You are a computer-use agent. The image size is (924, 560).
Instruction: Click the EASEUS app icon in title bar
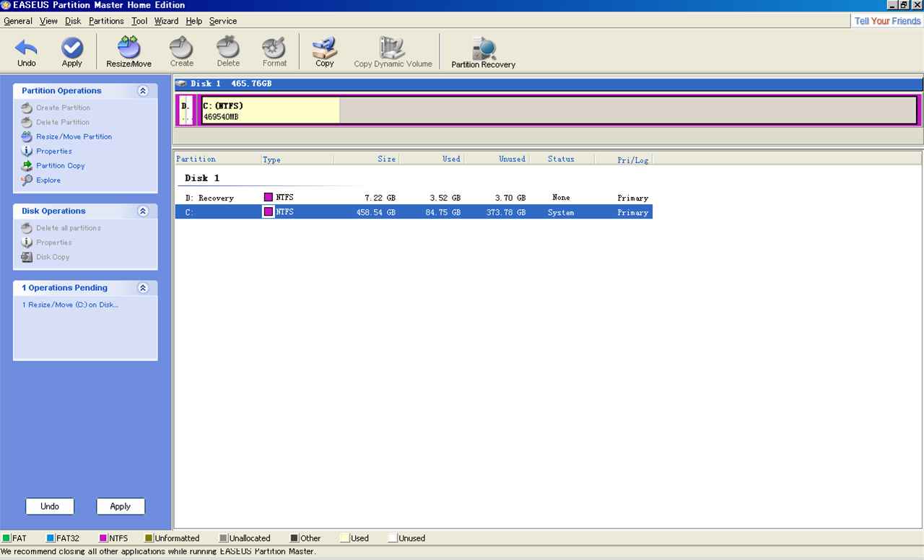pos(6,5)
